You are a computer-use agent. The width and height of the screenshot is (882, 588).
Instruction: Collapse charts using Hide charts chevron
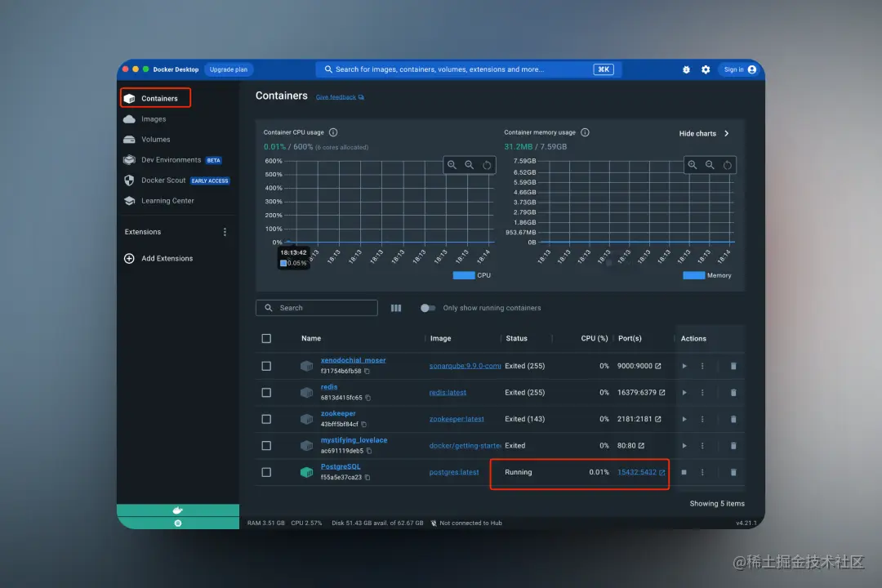pyautogui.click(x=727, y=133)
